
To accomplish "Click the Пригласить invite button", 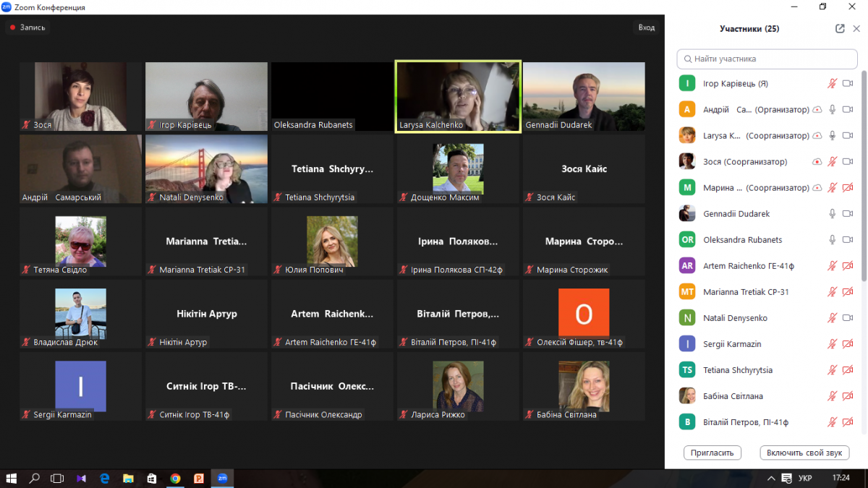I will click(712, 453).
